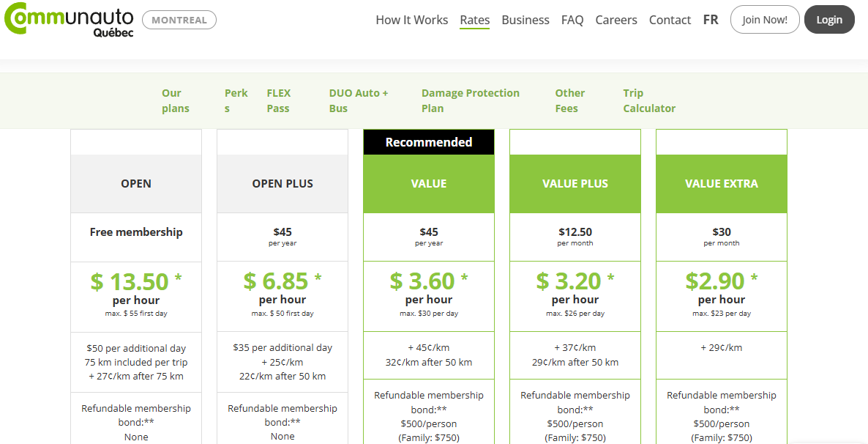
Task: Open the FAQ page
Action: pyautogui.click(x=572, y=20)
